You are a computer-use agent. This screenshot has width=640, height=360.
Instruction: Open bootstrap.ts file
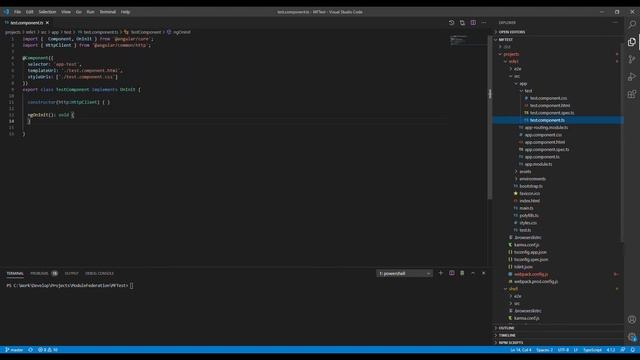click(531, 186)
